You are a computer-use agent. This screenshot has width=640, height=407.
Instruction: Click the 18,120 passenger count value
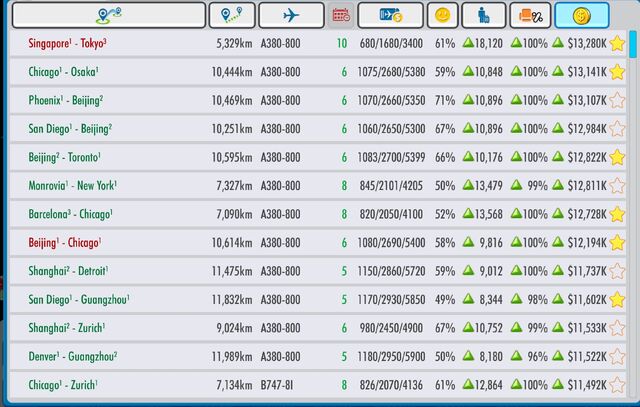tap(488, 43)
